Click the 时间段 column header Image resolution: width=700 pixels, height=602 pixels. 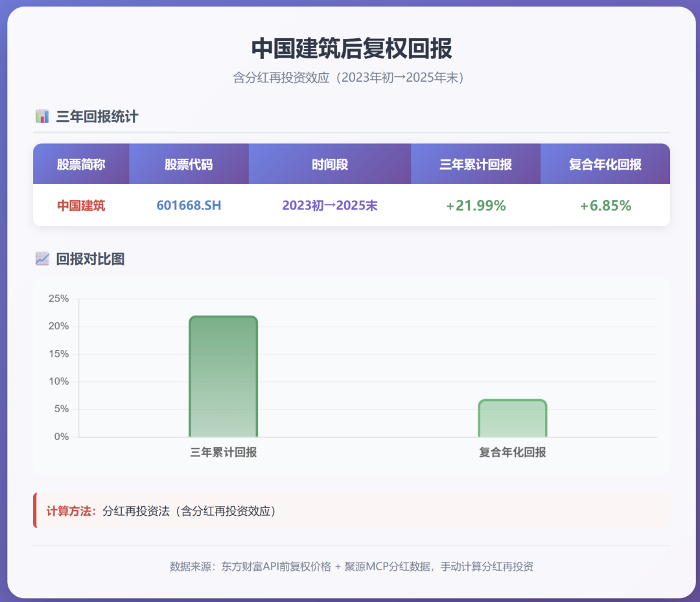pyautogui.click(x=330, y=164)
